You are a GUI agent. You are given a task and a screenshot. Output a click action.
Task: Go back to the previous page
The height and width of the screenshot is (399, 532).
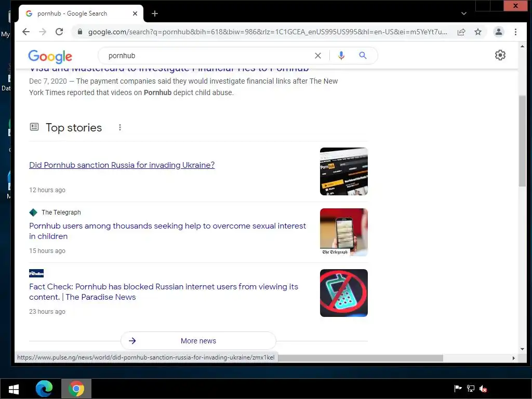coord(26,32)
